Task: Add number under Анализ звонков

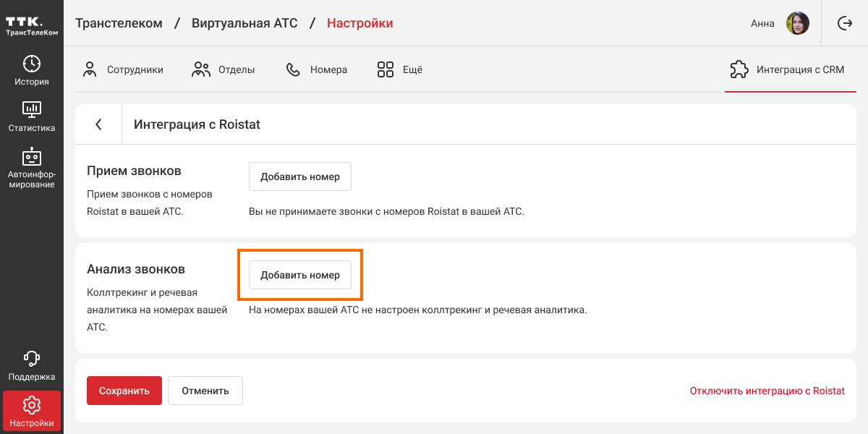Action: pos(300,275)
